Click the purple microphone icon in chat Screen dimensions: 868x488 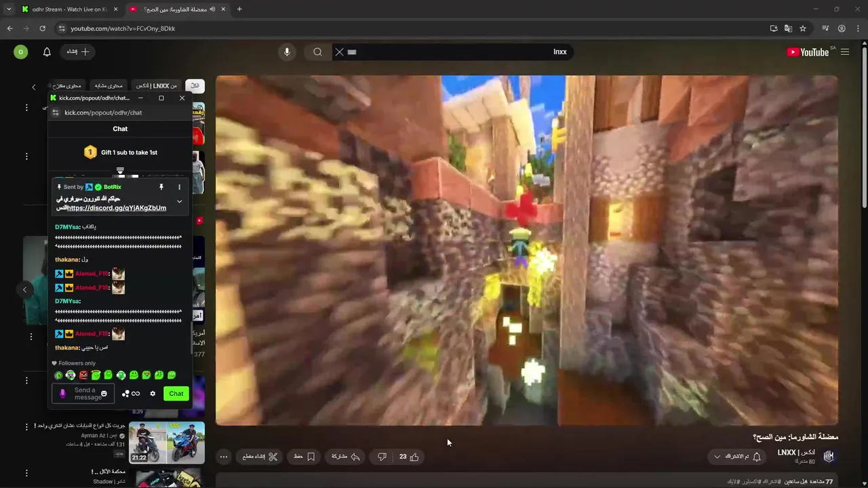tap(63, 394)
